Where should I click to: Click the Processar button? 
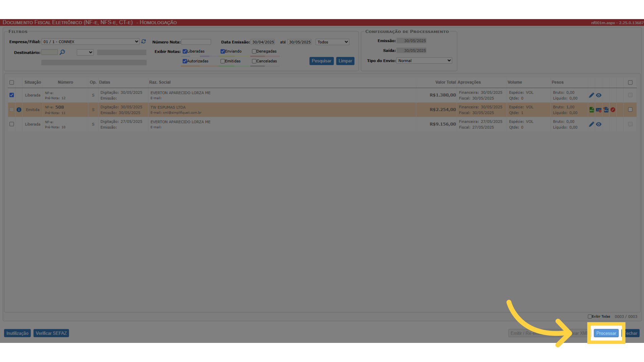pos(606,333)
